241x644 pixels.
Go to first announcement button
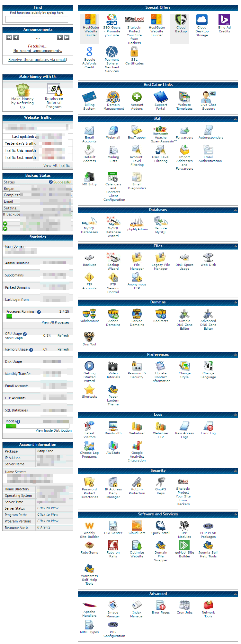(x=9, y=37)
